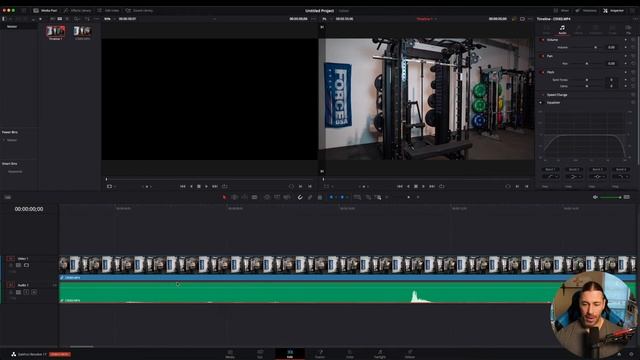
Task: Go to first frame in timeline viewer
Action: point(400,187)
